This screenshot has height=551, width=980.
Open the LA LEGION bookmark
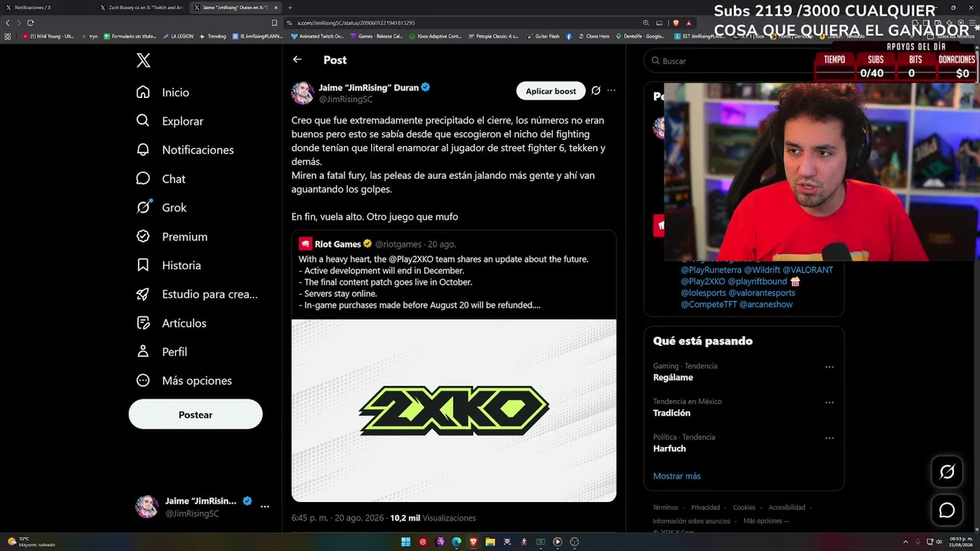178,36
